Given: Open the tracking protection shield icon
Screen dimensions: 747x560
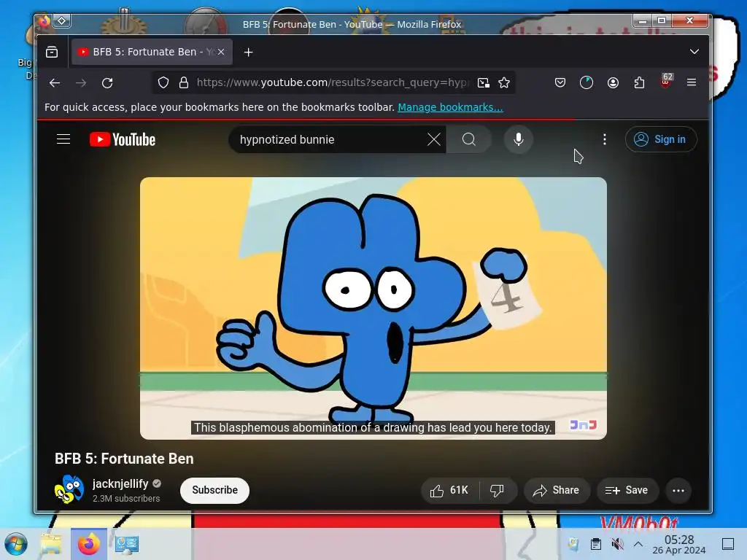Looking at the screenshot, I should (x=163, y=83).
